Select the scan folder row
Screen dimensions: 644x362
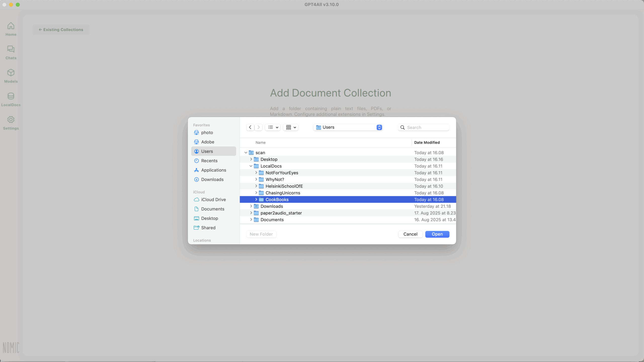(348, 153)
